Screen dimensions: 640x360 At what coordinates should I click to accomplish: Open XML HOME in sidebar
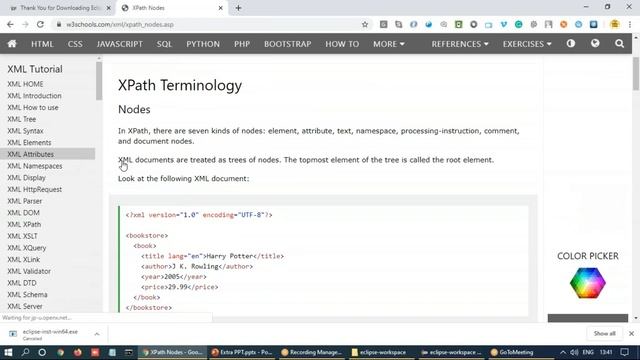click(x=25, y=84)
